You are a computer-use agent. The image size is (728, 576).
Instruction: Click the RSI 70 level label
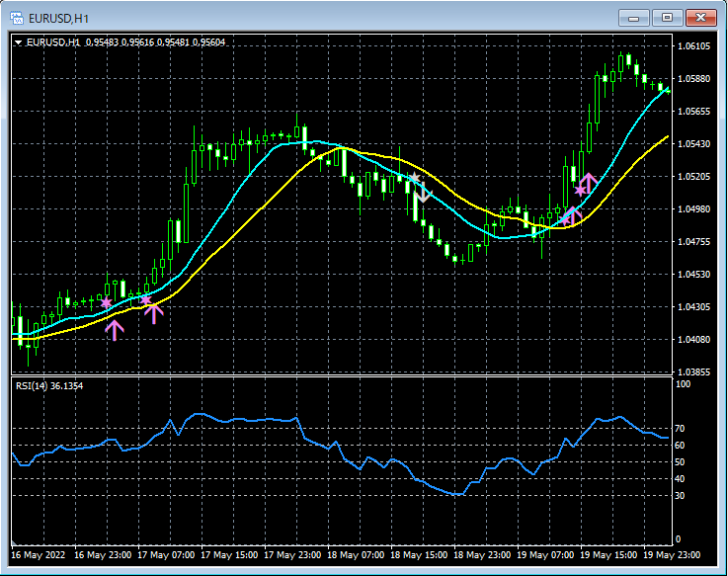click(680, 428)
